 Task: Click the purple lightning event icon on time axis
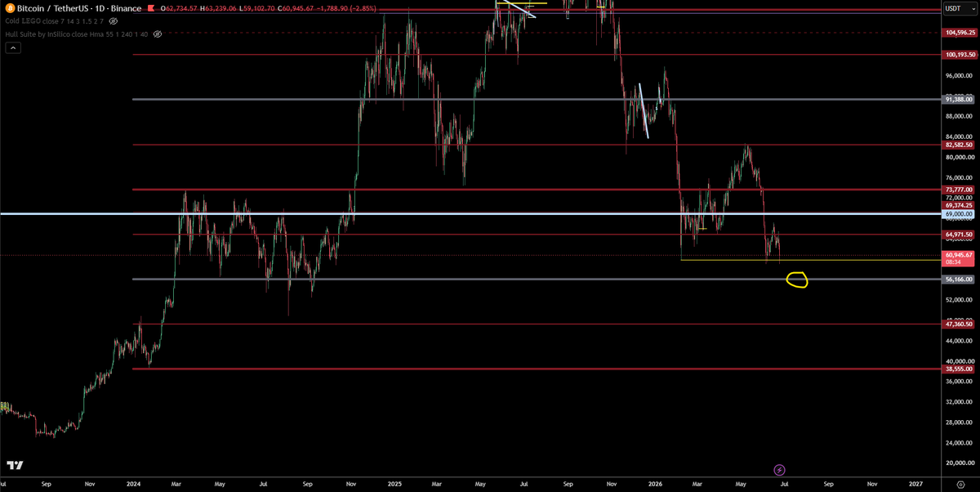point(779,470)
